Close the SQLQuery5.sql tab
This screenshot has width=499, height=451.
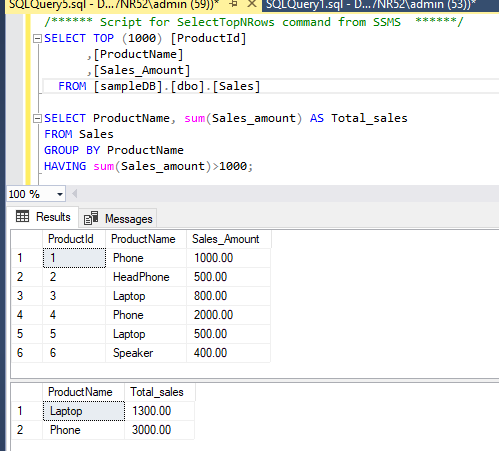coord(252,4)
